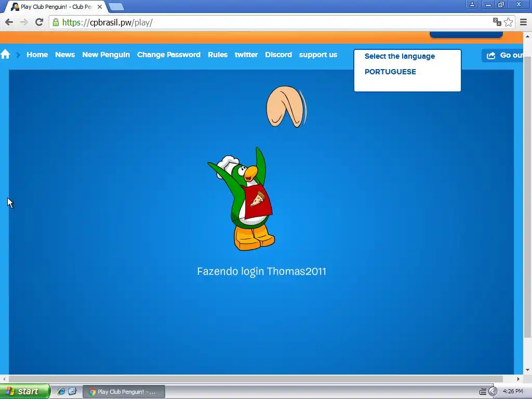Click the horizontal scrollbar right arrow
Screen dimensions: 532x399
pyautogui.click(x=518, y=379)
